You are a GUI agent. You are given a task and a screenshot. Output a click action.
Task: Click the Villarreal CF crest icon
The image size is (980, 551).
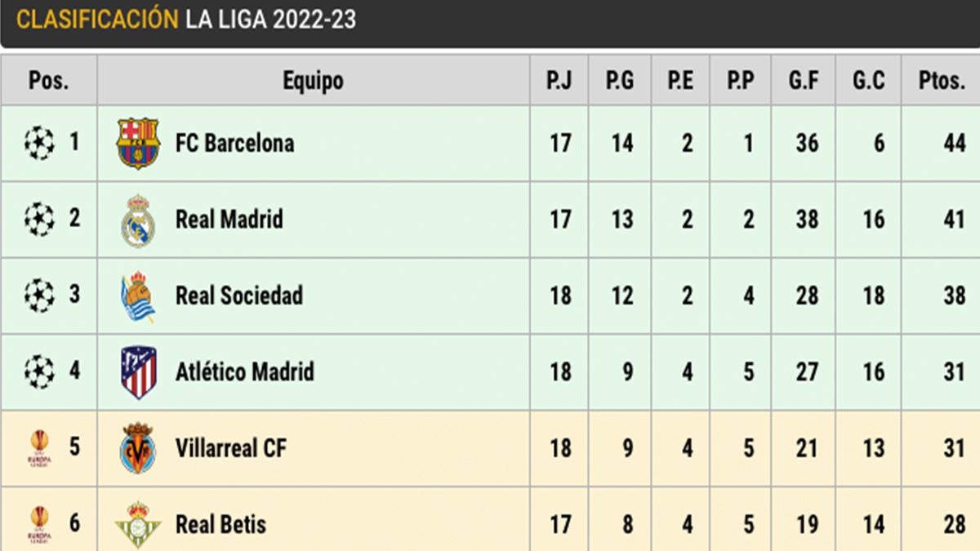(137, 448)
